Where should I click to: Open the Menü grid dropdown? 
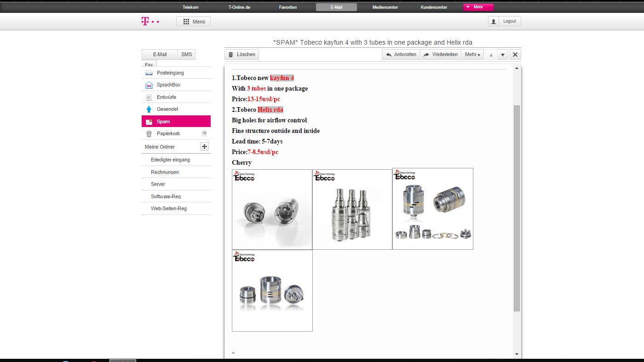tap(194, 22)
